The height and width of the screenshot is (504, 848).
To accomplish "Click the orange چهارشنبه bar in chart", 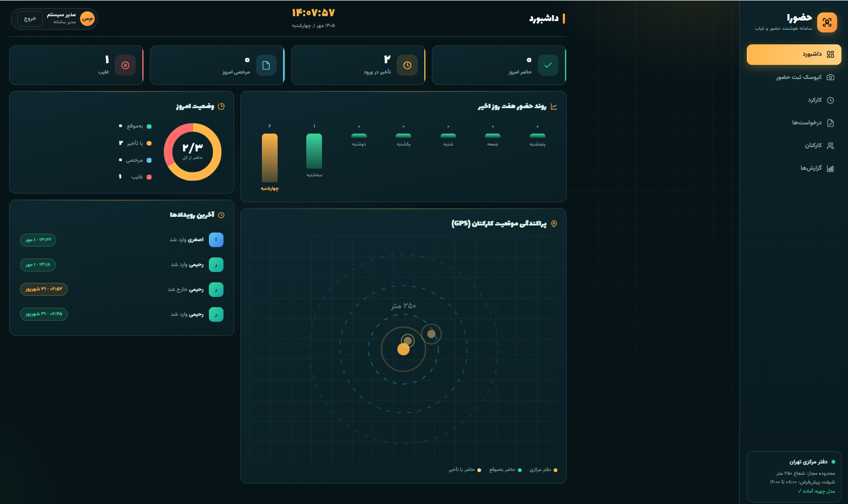I will click(x=269, y=158).
